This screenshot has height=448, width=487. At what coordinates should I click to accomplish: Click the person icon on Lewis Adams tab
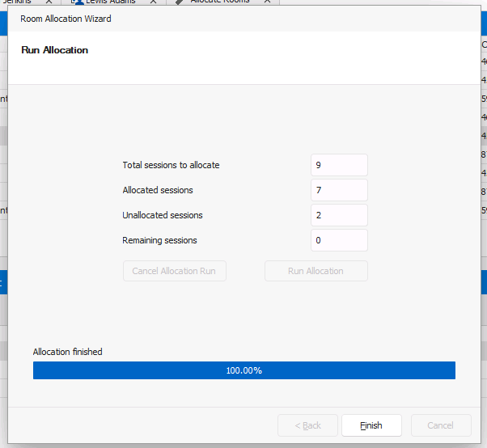point(78,2)
